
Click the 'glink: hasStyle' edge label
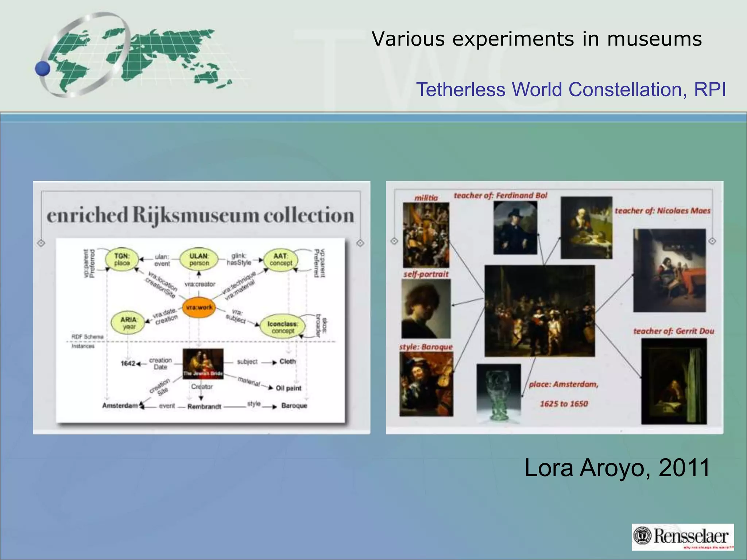tap(239, 259)
